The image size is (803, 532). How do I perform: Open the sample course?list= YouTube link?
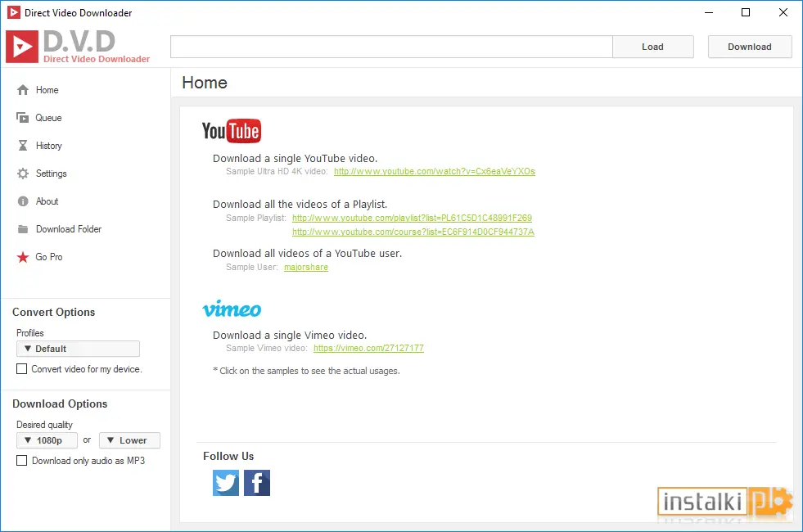pyautogui.click(x=413, y=232)
